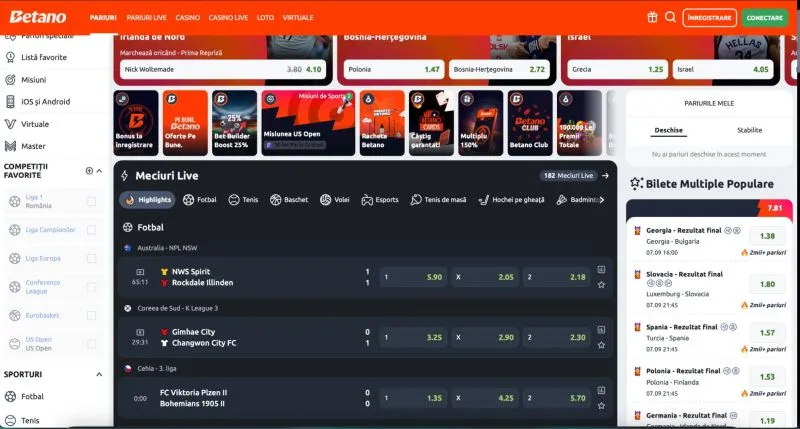Image resolution: width=800 pixels, height=429 pixels.
Task: Go to Pariuri Live menu
Action: [x=146, y=17]
